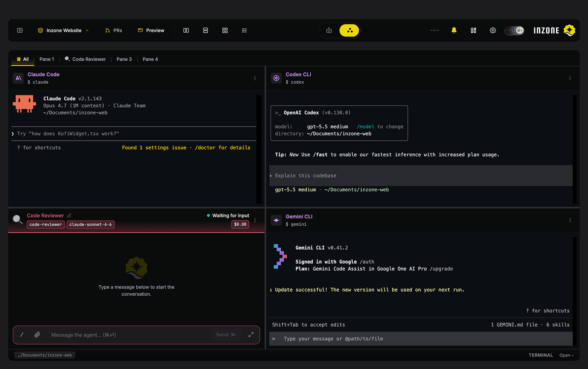Open the apps grid icon near the bell
This screenshot has width=588, height=369.
click(x=473, y=30)
